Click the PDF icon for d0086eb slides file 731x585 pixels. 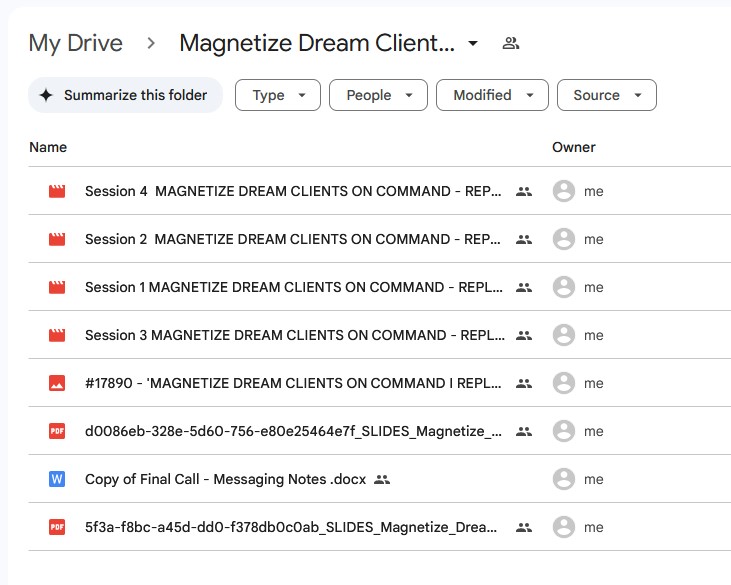57,431
